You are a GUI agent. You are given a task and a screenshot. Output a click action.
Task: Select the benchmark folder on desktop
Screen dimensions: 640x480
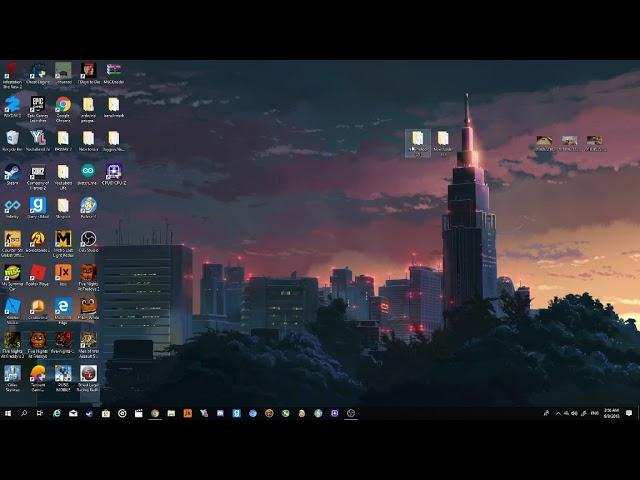pos(114,107)
